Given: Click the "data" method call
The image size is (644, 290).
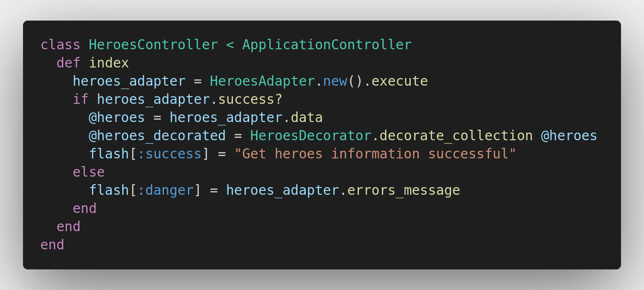Looking at the screenshot, I should click(x=307, y=118).
